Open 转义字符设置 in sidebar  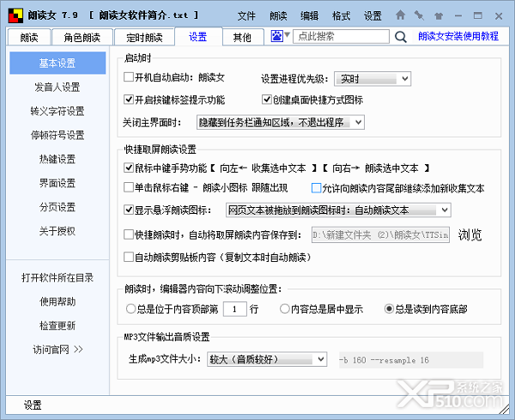click(58, 111)
